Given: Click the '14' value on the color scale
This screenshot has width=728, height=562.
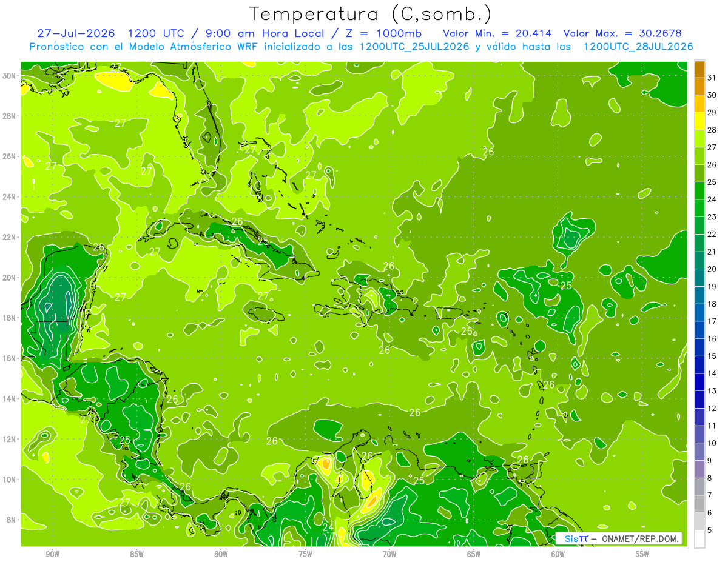Looking at the screenshot, I should 712,373.
